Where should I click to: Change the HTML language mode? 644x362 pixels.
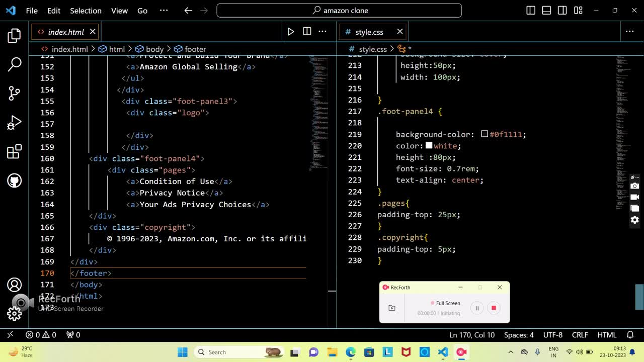click(606, 335)
